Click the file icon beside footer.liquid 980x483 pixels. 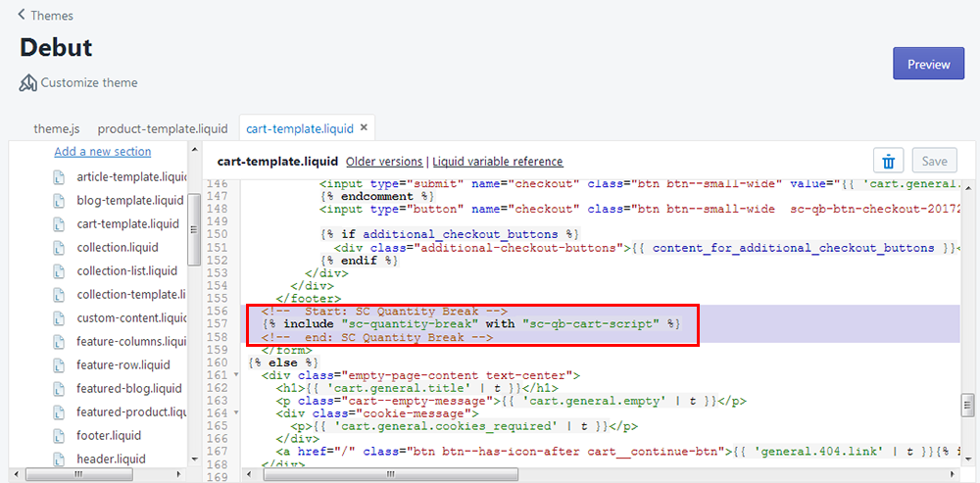click(x=59, y=435)
